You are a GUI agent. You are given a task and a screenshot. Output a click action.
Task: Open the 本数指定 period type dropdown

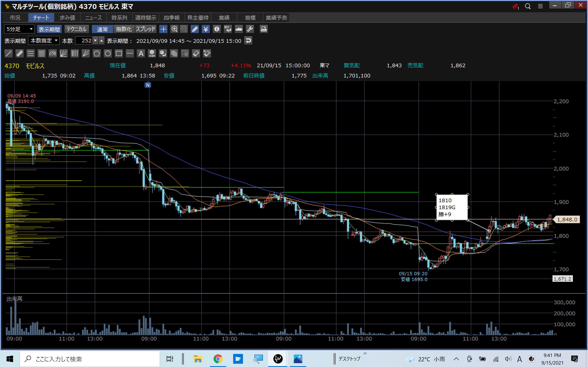coord(44,41)
